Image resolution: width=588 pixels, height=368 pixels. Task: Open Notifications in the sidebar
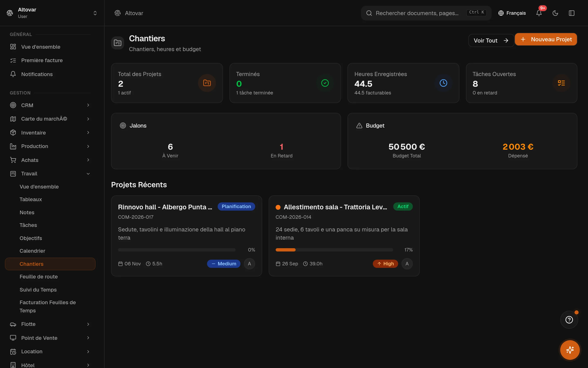tap(50, 74)
